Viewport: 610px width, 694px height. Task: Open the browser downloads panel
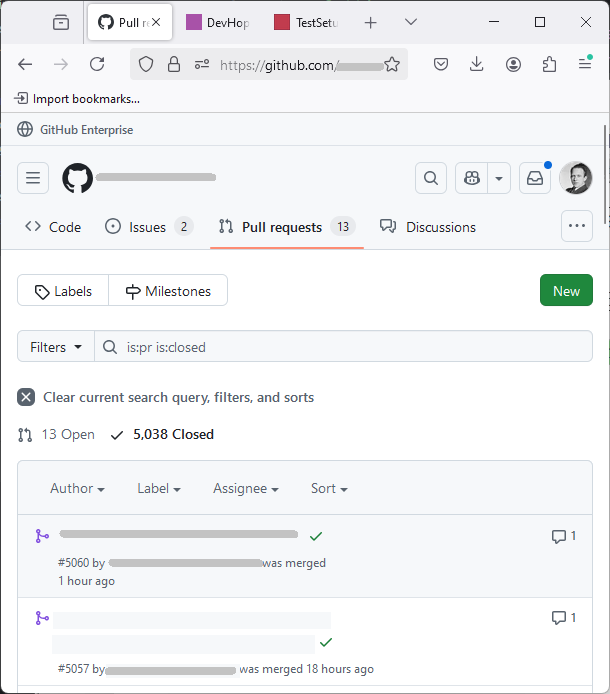click(x=476, y=65)
